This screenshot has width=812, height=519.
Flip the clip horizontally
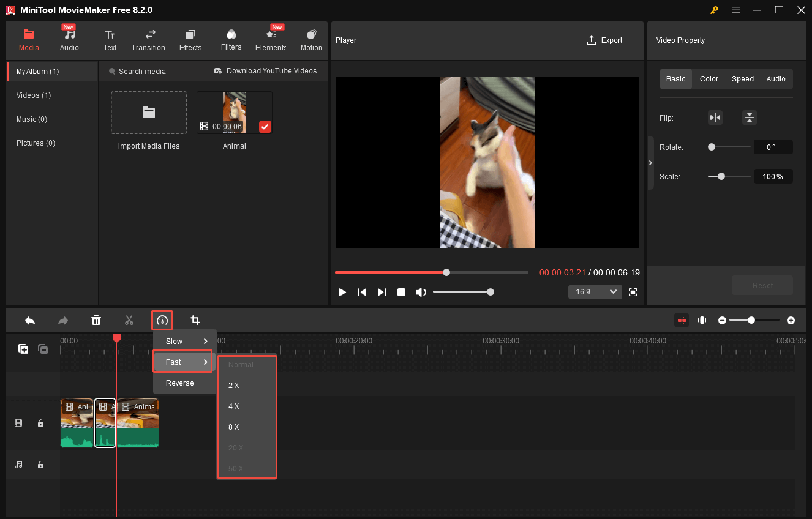715,117
